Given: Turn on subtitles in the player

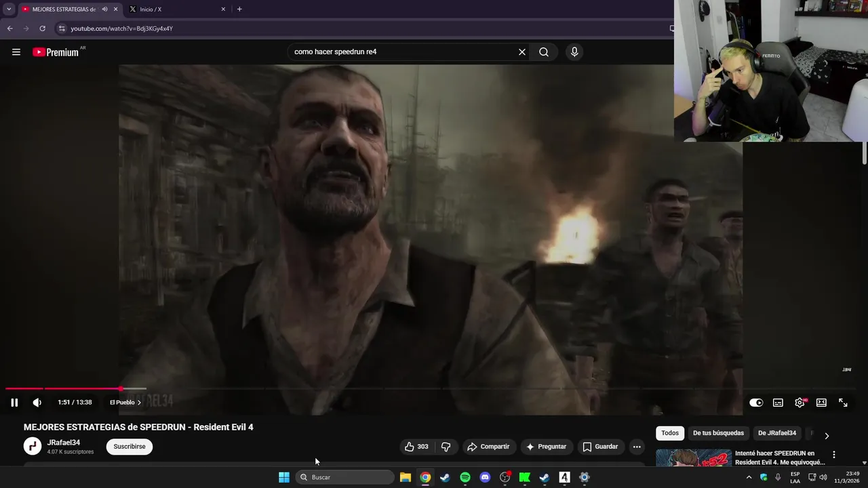Looking at the screenshot, I should point(778,403).
